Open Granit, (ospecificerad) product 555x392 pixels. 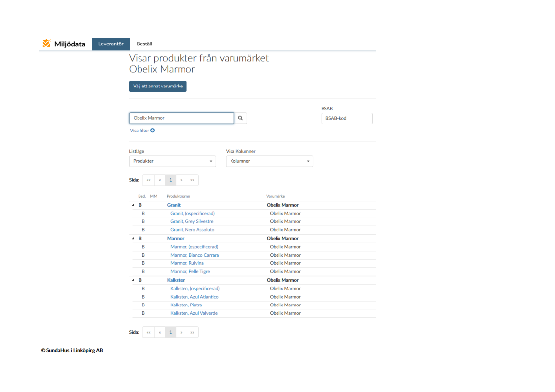coord(192,214)
